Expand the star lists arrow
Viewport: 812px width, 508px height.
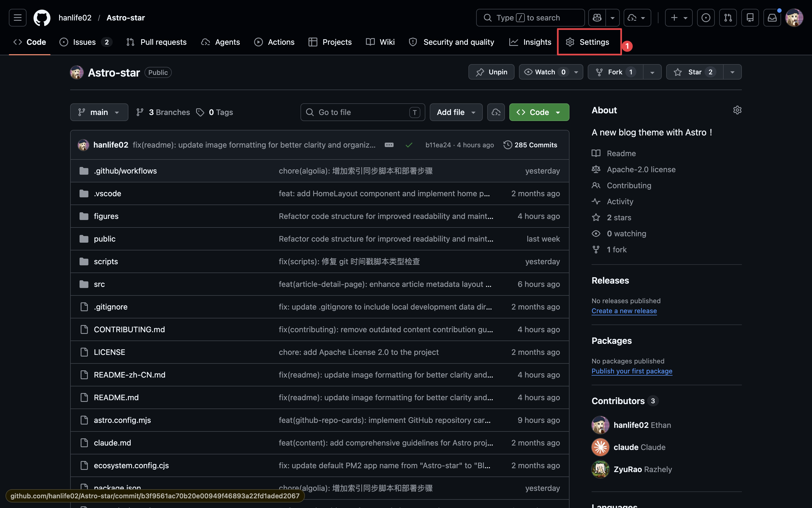(x=732, y=72)
